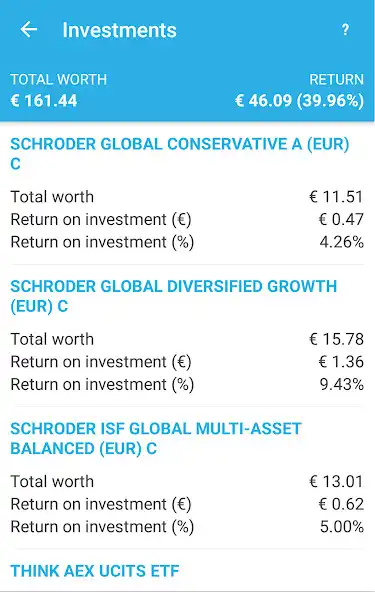Screen dimensions: 375x592
Task: Open Schroder ISF Global Multi-Asset Balanced fund
Action: coord(156,438)
